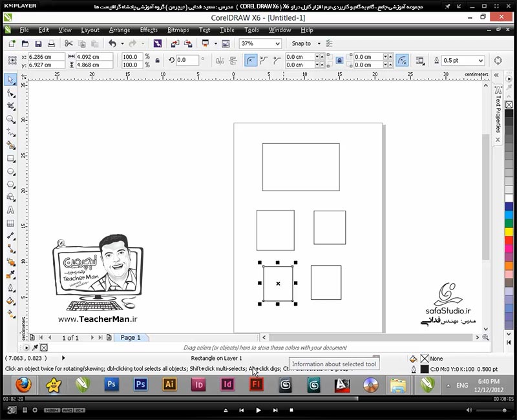Click the New document icon
Screen dimensions: 517x420
click(x=12, y=43)
